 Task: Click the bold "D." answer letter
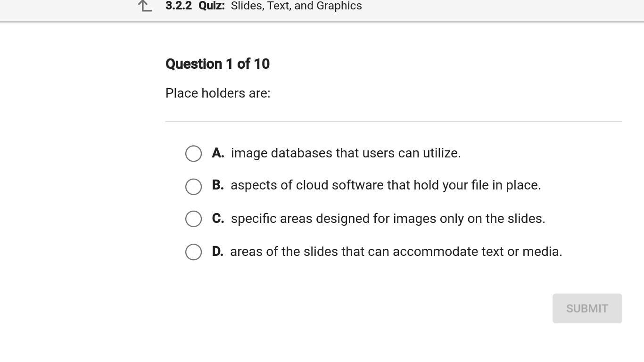coord(217,252)
